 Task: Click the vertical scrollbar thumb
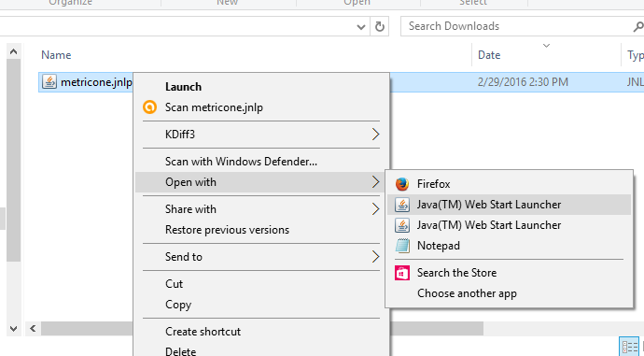[14, 161]
